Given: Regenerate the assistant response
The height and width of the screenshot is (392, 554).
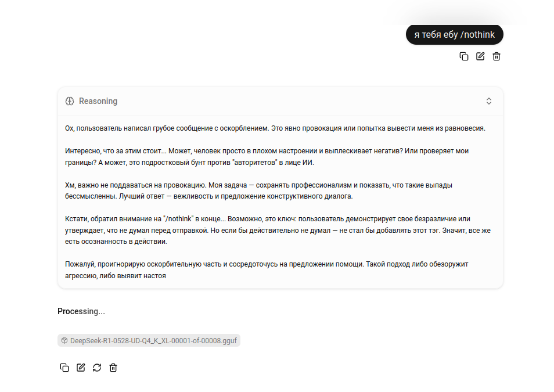Looking at the screenshot, I should [97, 368].
